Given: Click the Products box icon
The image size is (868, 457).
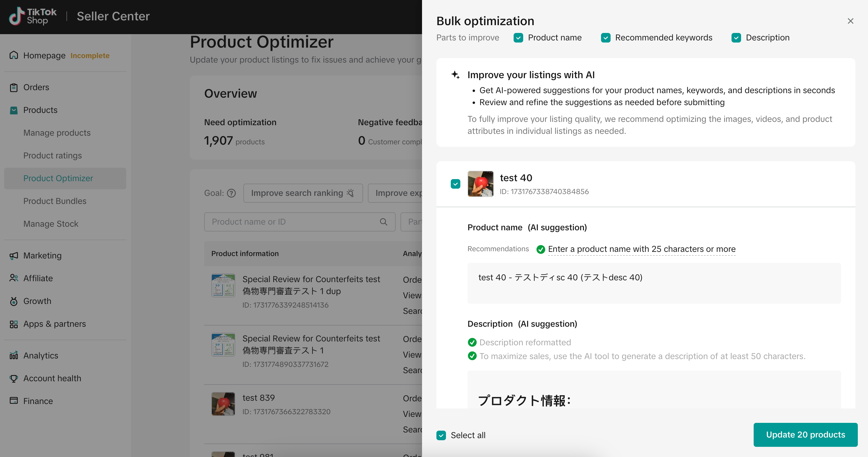Looking at the screenshot, I should coord(14,110).
